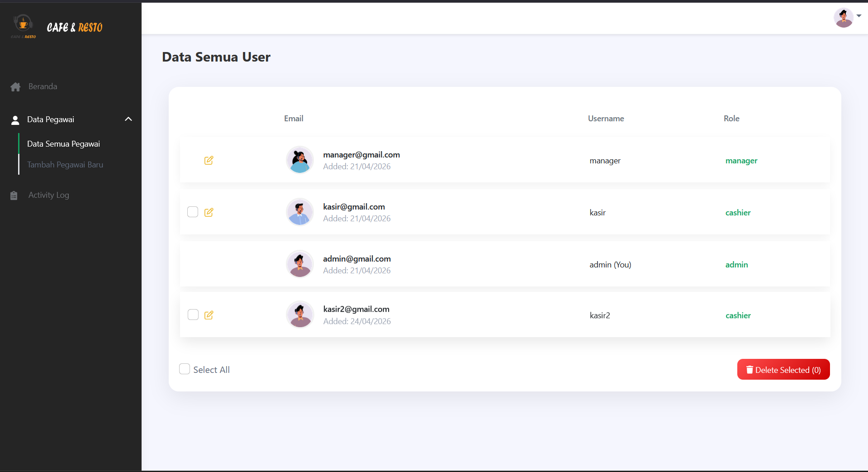Click the kasir2@gmail.com avatar picture
This screenshot has height=472, width=868.
coord(300,315)
